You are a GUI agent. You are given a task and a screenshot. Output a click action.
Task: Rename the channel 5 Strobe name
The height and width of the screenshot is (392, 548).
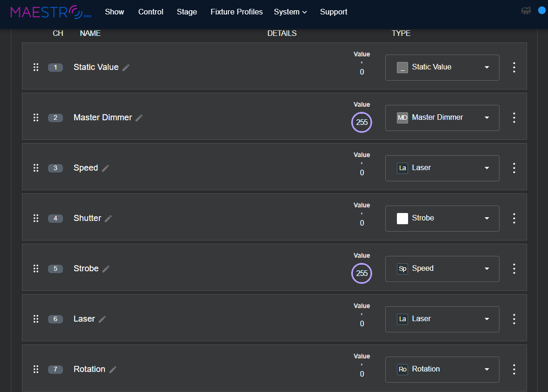pos(106,268)
